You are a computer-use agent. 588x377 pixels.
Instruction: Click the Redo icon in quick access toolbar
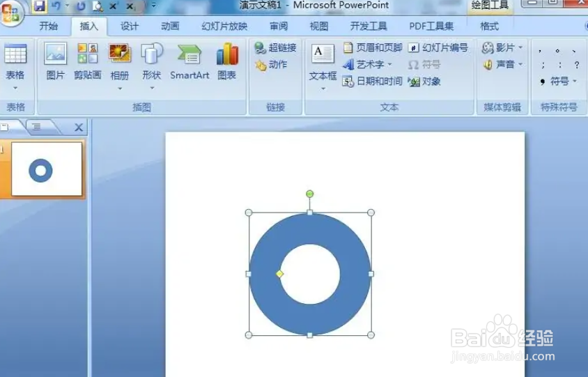coord(81,6)
